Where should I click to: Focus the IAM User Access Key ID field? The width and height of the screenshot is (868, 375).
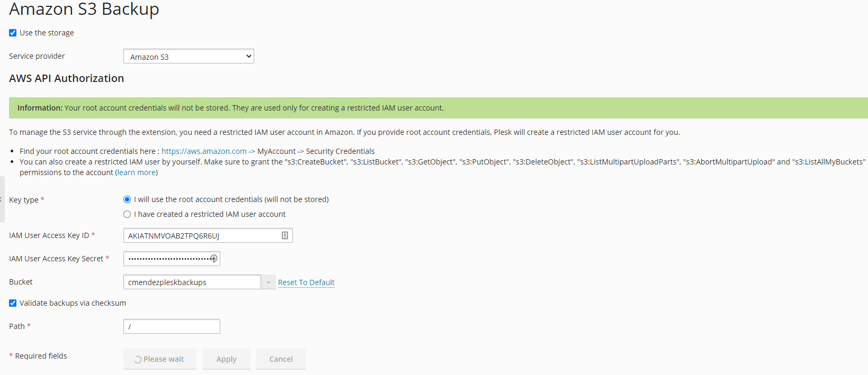[201, 236]
